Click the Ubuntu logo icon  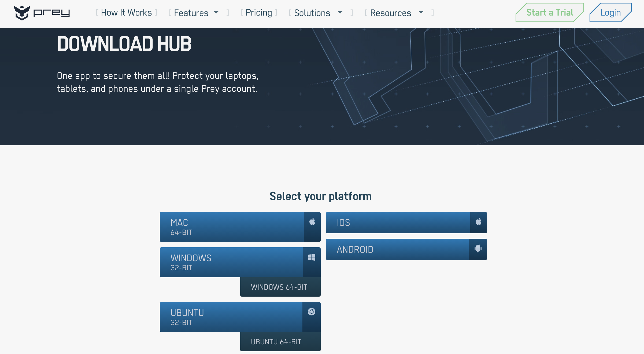point(312,312)
